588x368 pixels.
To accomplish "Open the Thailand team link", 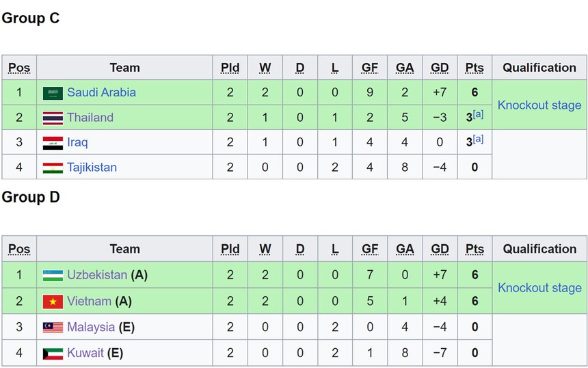I will pyautogui.click(x=90, y=118).
